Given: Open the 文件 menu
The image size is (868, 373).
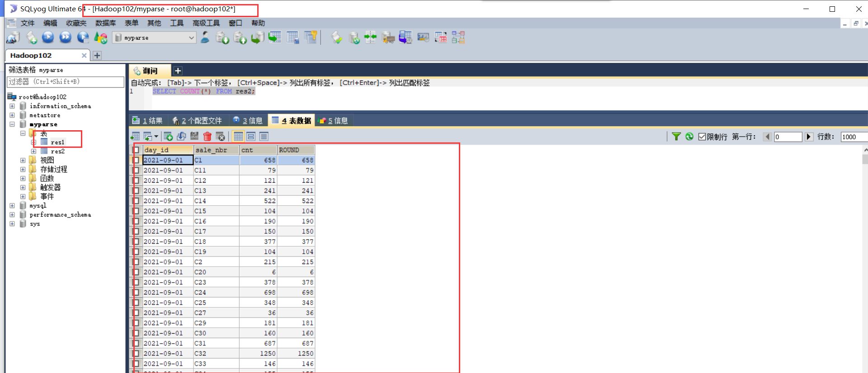Looking at the screenshot, I should 28,23.
